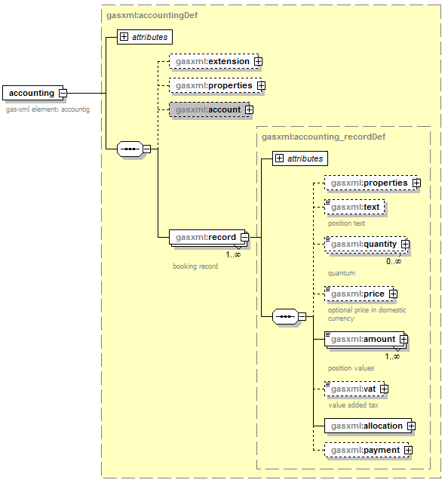This screenshot has height=483, width=448.
Task: Collapse the accounting root element minus icon
Action: point(63,93)
